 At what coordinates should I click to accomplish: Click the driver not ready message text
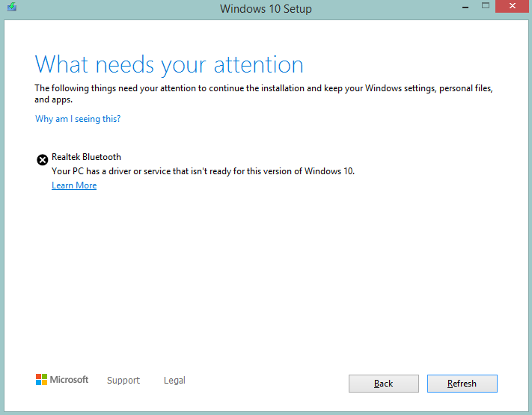pyautogui.click(x=203, y=171)
